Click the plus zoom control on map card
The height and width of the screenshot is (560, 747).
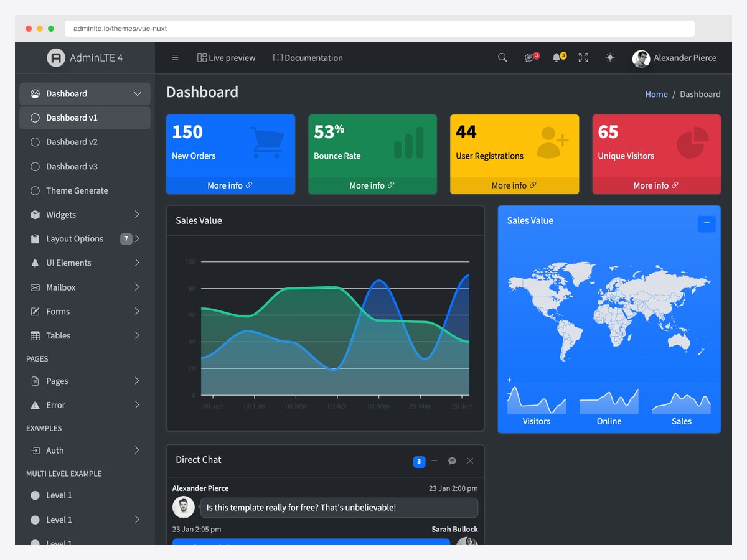click(x=509, y=380)
